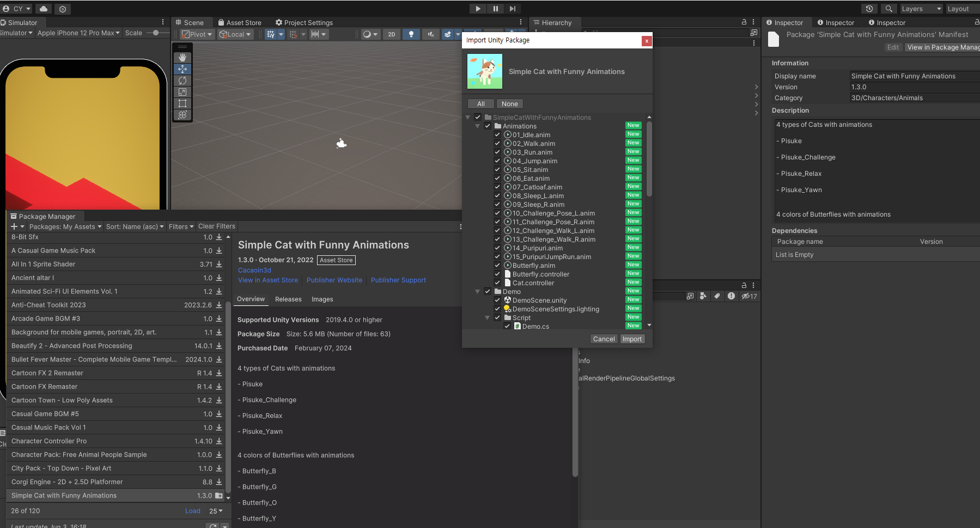The height and width of the screenshot is (528, 980).
Task: Switch to the Project Settings tab
Action: pyautogui.click(x=304, y=23)
